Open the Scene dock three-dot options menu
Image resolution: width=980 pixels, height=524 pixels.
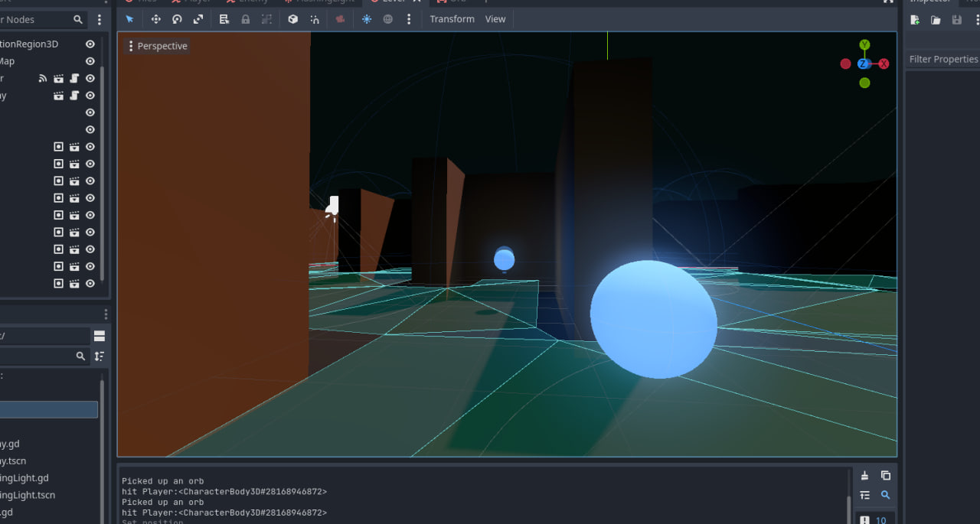[x=100, y=19]
